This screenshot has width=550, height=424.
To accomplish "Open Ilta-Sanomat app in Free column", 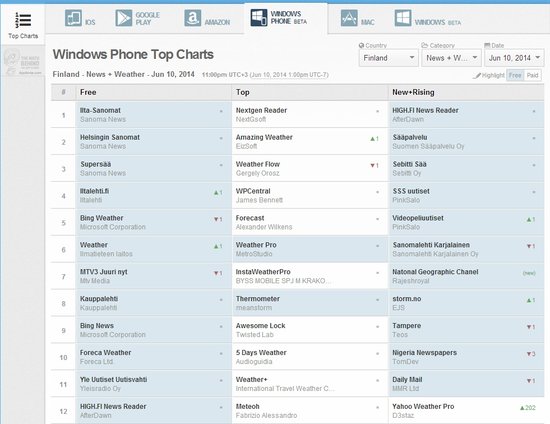I will [100, 110].
